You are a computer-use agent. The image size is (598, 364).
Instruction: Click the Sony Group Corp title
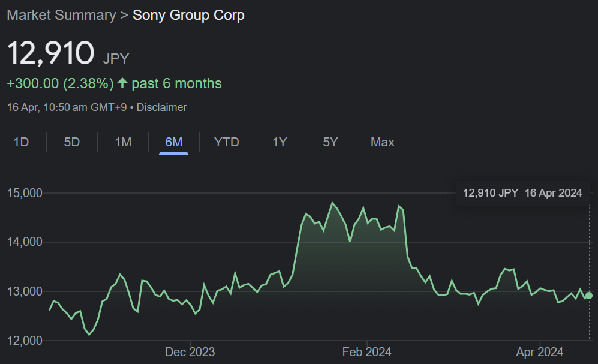click(x=188, y=15)
